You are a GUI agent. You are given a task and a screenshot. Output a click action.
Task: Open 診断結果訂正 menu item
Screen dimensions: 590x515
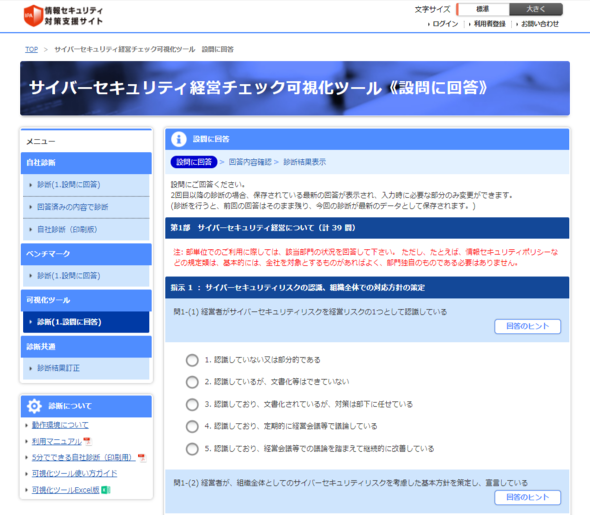coord(86,368)
